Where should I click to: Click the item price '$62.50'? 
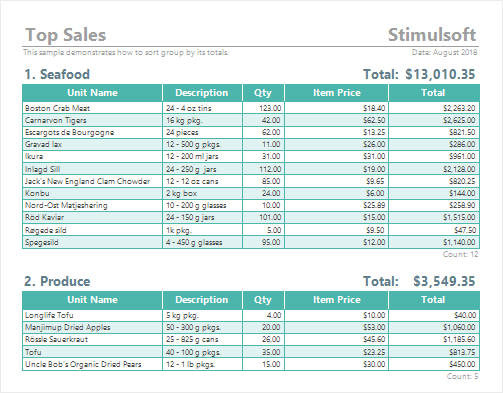click(337, 120)
